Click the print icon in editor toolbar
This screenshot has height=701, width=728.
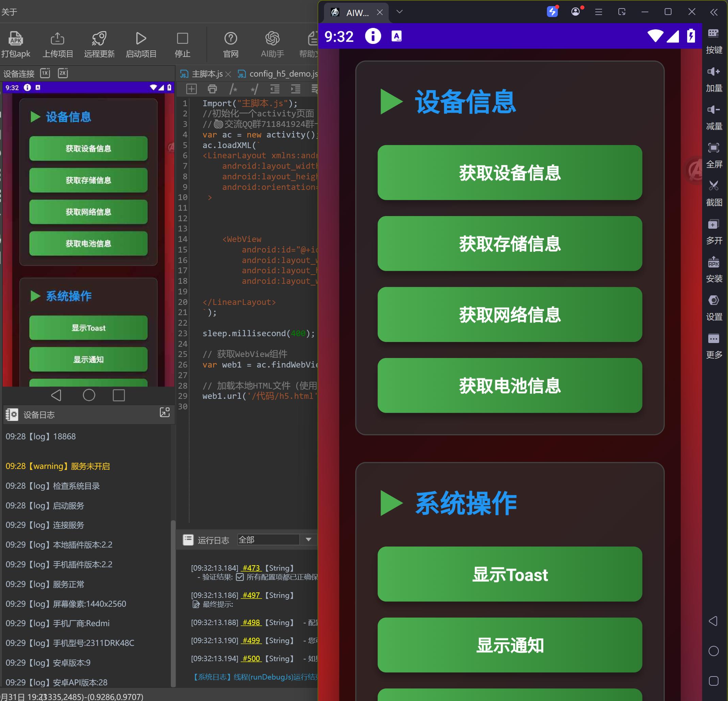tap(212, 89)
